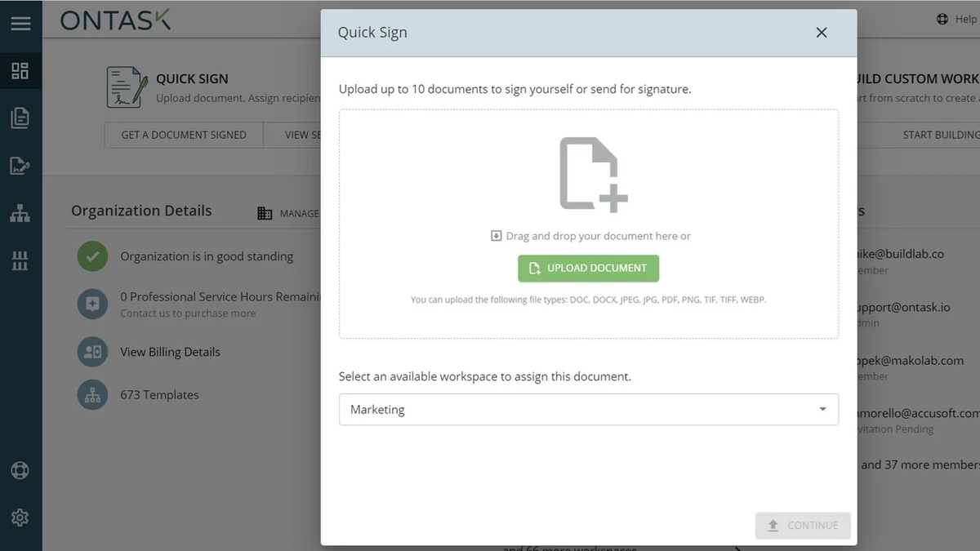Close the Quick Sign dialog
Image resolution: width=980 pixels, height=551 pixels.
point(822,33)
